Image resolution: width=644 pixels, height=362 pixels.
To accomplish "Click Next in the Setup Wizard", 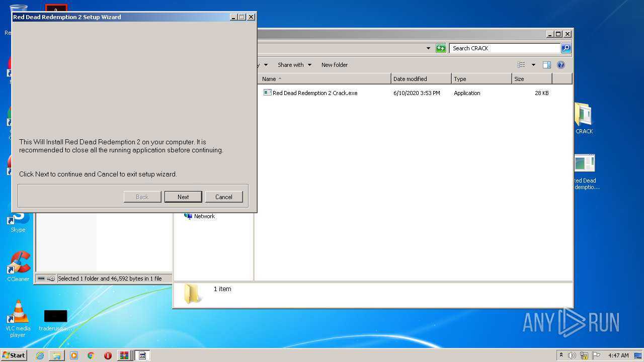I will coord(183,197).
